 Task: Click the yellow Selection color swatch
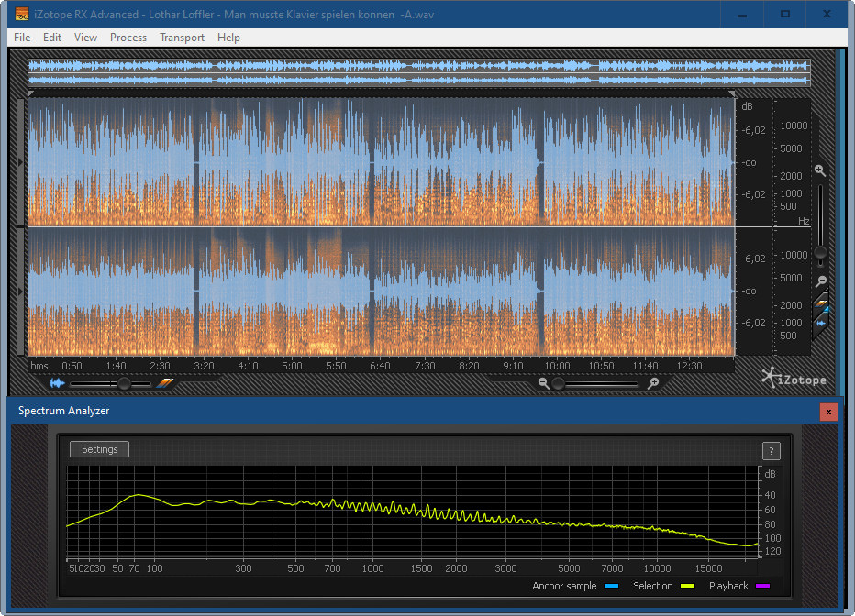tap(688, 586)
